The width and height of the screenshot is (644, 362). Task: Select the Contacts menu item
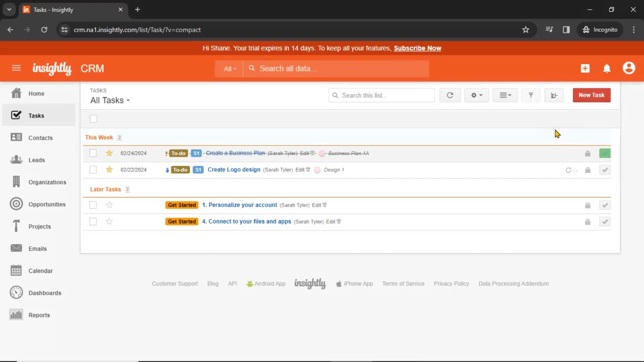click(41, 137)
